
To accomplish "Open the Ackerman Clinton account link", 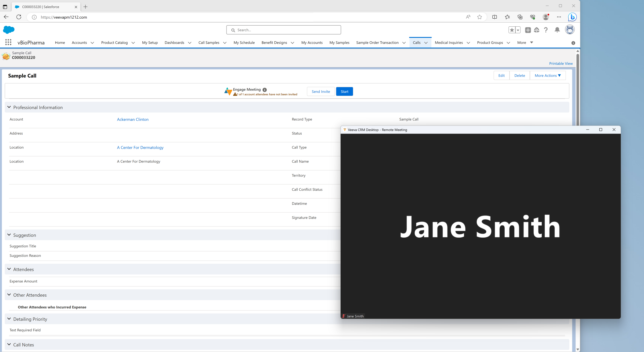I will point(133,120).
